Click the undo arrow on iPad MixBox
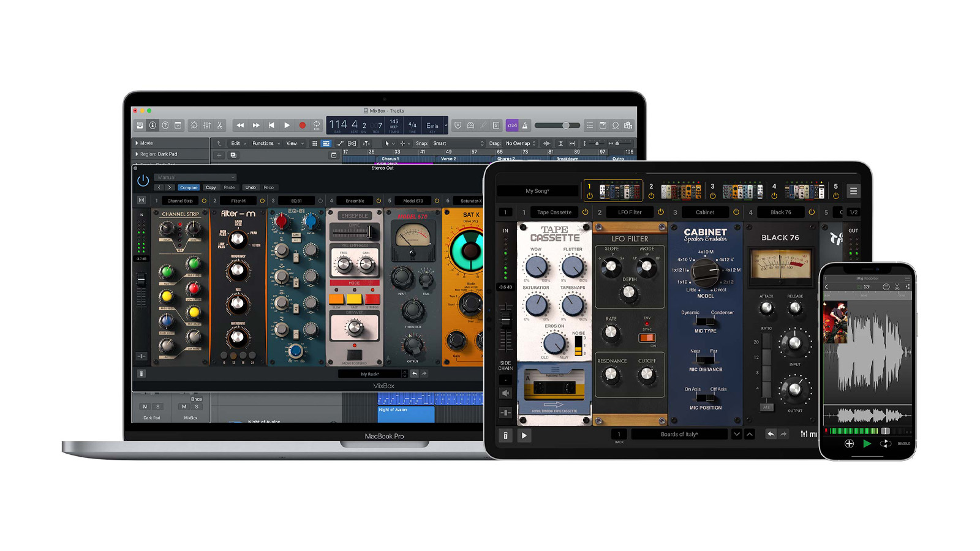Viewport: 980px width, 551px height. tap(771, 434)
